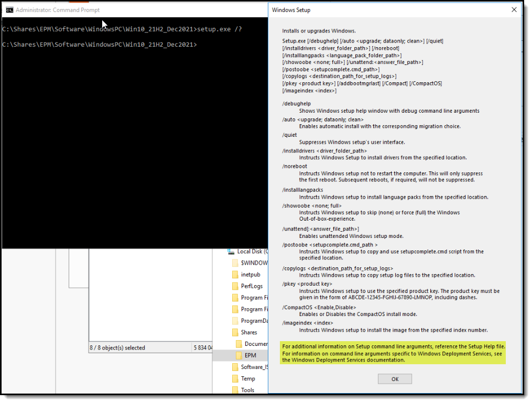Image resolution: width=532 pixels, height=403 pixels.
Task: Select the Local Disk (C:) drive icon
Action: click(231, 251)
